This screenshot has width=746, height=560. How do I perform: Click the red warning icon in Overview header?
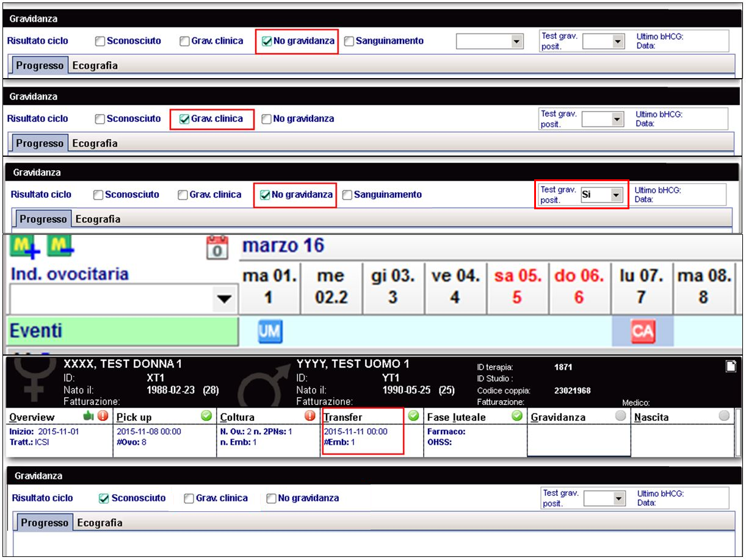click(x=102, y=417)
